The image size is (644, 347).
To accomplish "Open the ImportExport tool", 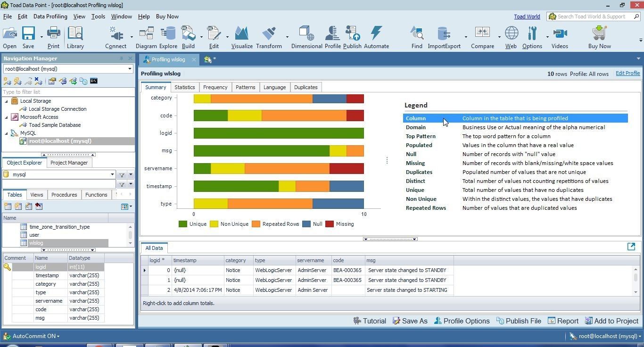I will click(x=444, y=37).
